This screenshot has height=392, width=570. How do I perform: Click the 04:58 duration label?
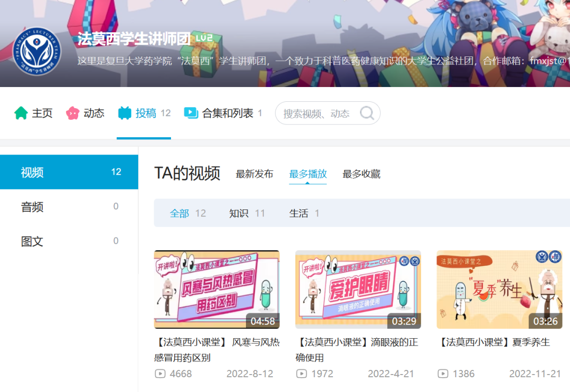coord(262,321)
